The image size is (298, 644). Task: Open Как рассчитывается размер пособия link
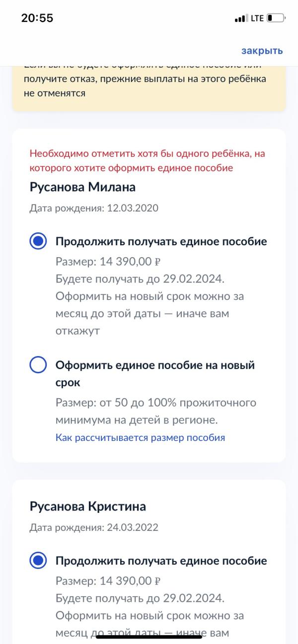[140, 437]
